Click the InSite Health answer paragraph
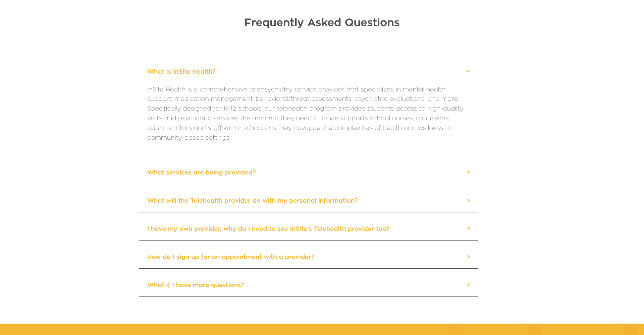Screen dimensions: 644x335 point(305,113)
